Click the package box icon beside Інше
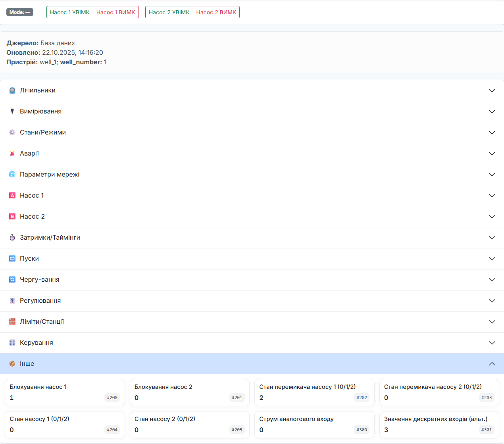The width and height of the screenshot is (504, 444). click(12, 364)
